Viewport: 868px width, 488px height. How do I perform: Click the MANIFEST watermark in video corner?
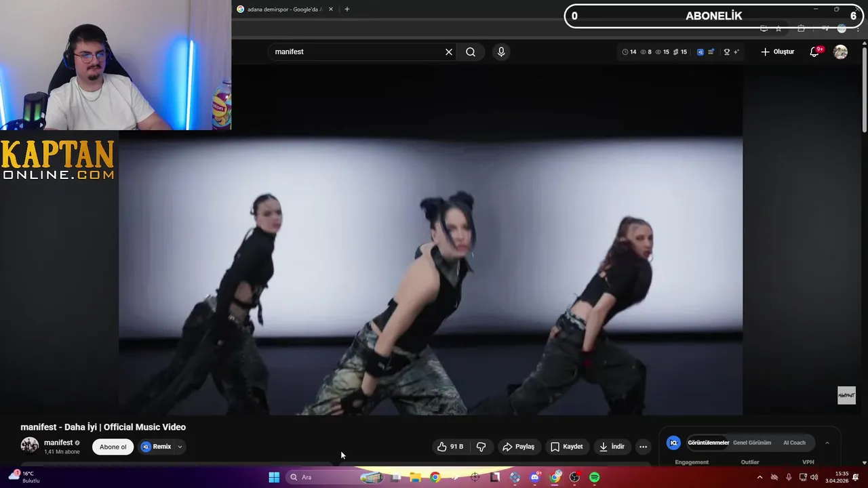[846, 396]
